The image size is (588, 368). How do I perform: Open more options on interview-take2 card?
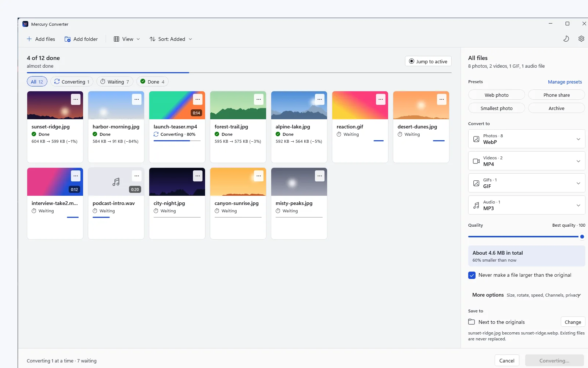(x=76, y=176)
